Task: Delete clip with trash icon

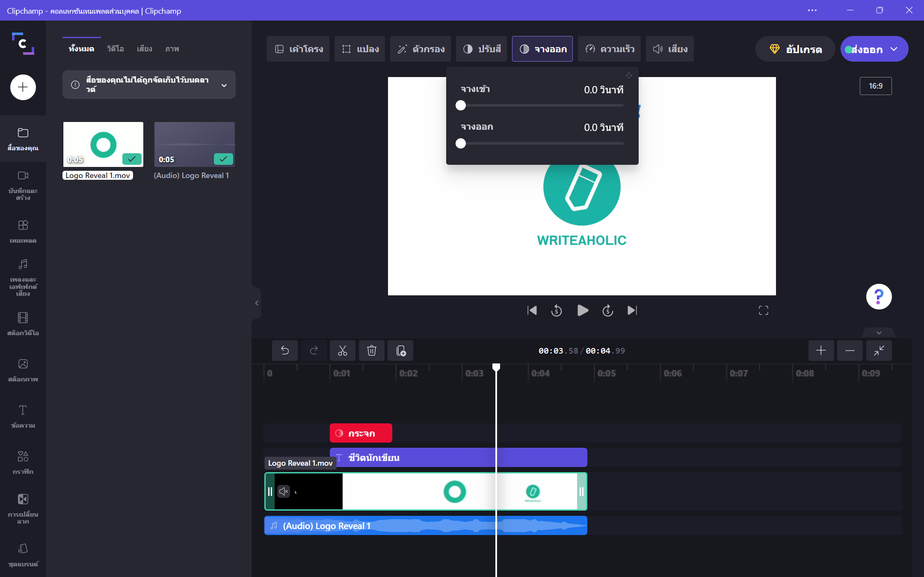Action: point(371,351)
